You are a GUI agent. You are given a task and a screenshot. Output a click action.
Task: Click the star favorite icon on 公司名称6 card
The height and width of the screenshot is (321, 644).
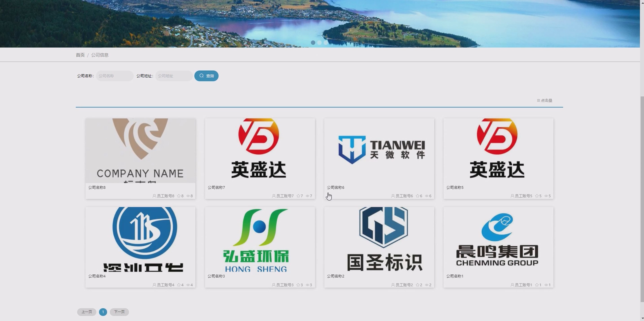tap(417, 196)
